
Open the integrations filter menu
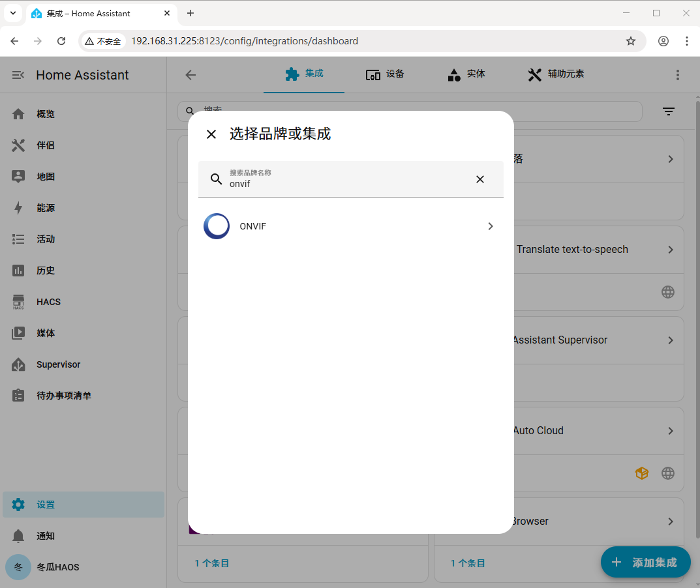668,111
